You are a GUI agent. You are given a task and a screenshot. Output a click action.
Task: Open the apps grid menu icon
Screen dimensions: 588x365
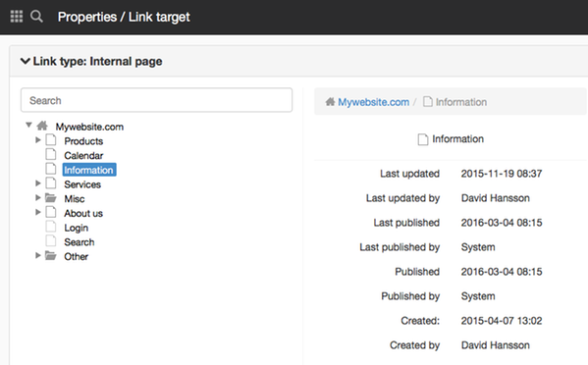17,17
